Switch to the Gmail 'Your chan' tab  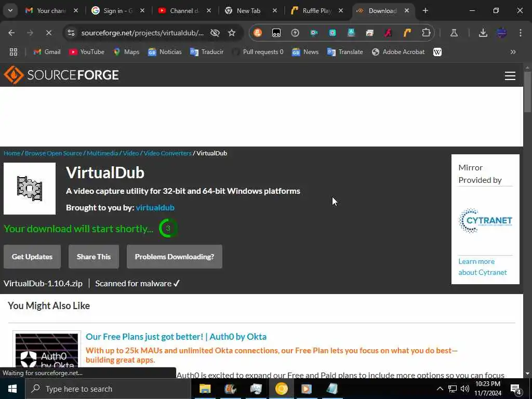pos(51,11)
